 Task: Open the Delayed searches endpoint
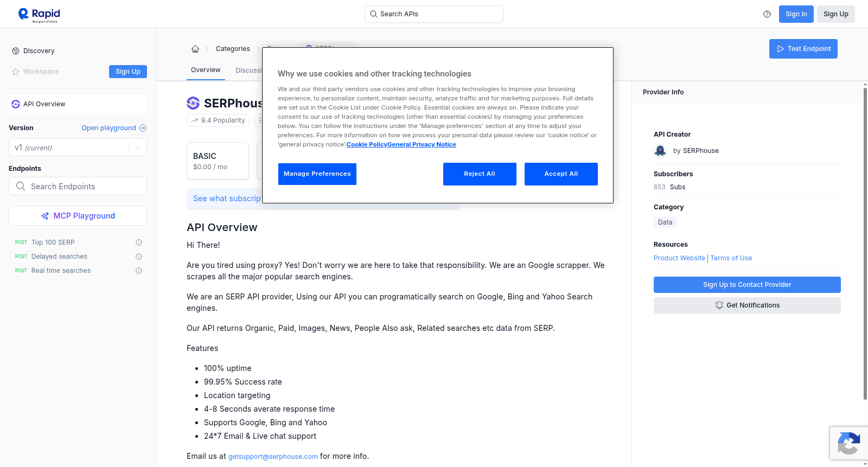coord(59,257)
